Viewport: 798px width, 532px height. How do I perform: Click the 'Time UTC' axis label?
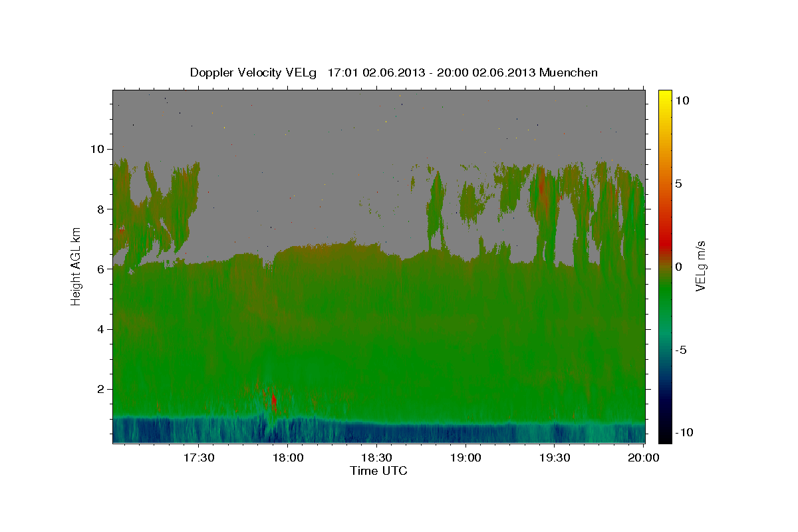pos(378,471)
